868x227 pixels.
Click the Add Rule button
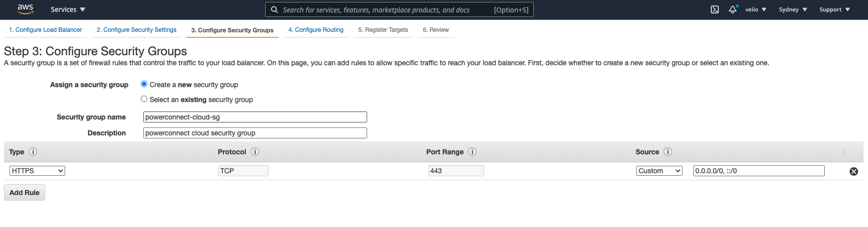(x=24, y=193)
